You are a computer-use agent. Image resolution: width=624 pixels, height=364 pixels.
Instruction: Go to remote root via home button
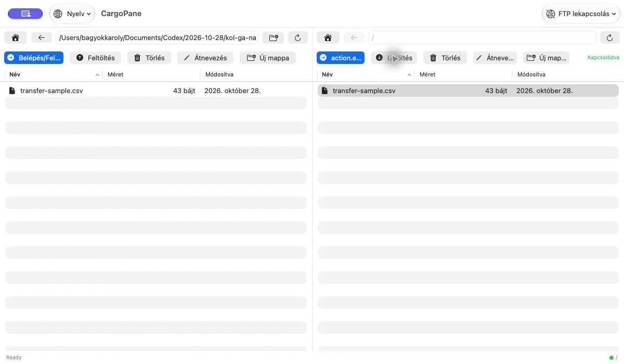tap(328, 37)
